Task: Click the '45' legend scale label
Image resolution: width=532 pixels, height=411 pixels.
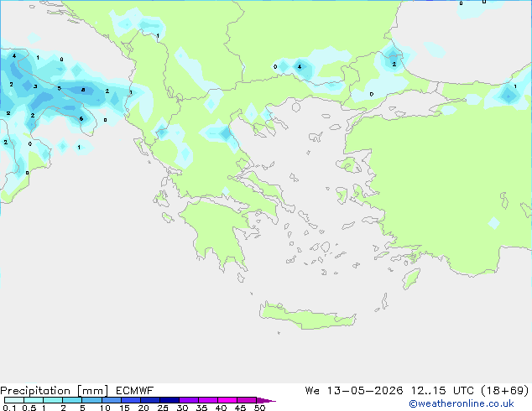Action: point(240,408)
